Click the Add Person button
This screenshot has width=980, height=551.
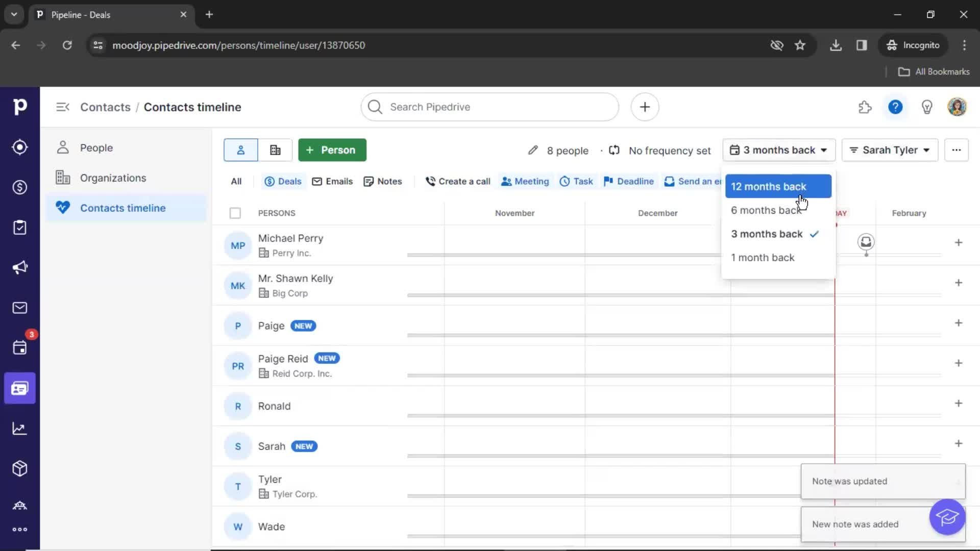(x=332, y=149)
